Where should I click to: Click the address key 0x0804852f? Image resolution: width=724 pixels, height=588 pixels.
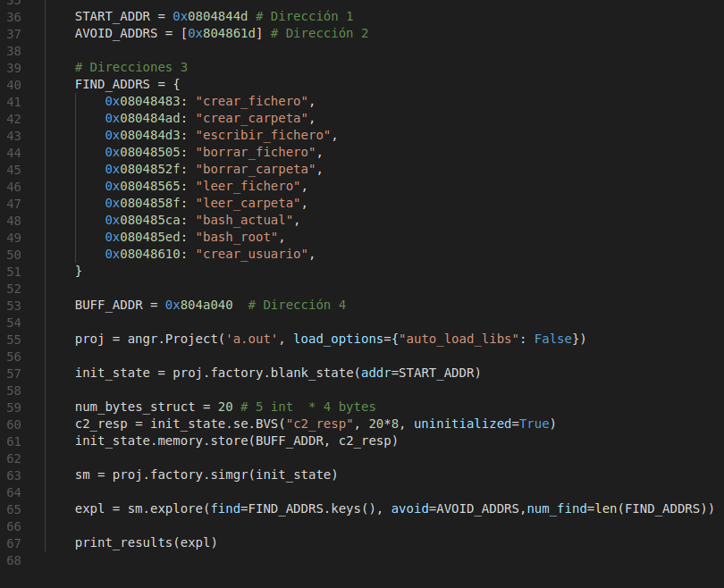pyautogui.click(x=142, y=170)
